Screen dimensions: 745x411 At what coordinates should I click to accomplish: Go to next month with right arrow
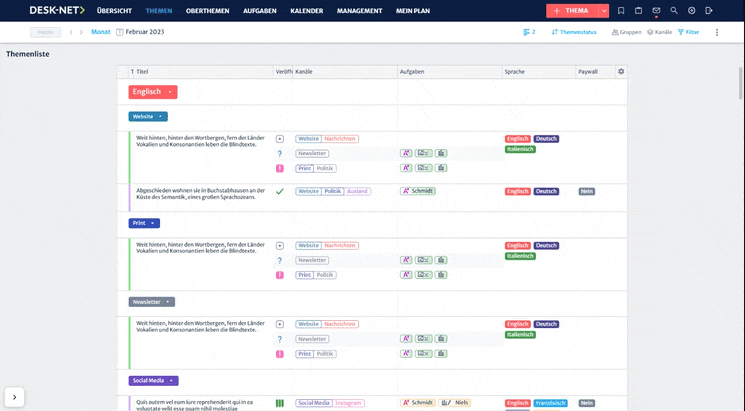tap(81, 32)
